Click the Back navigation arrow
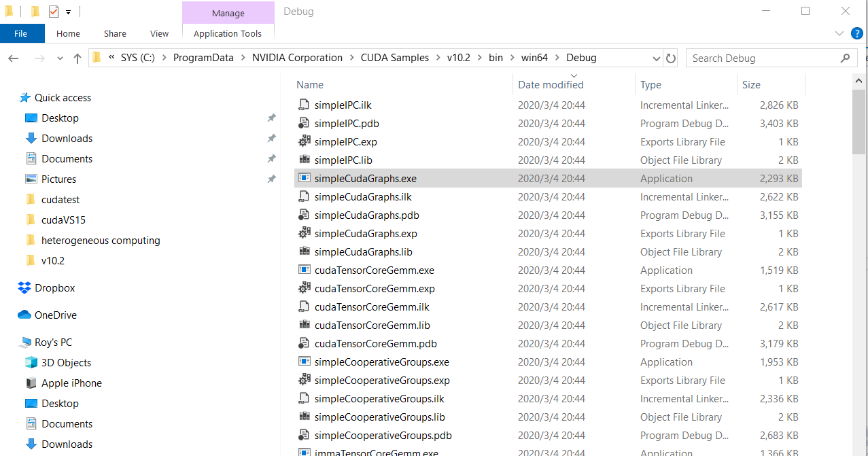 pyautogui.click(x=14, y=58)
